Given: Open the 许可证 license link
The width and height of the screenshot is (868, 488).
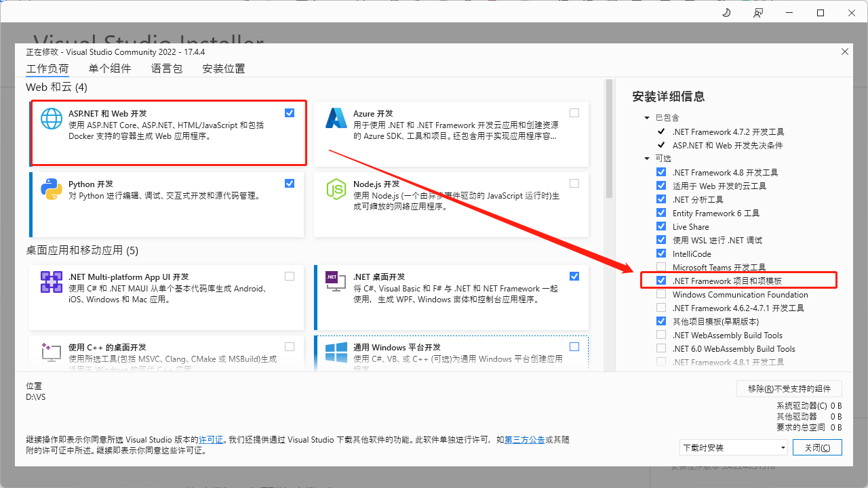Looking at the screenshot, I should [x=211, y=440].
